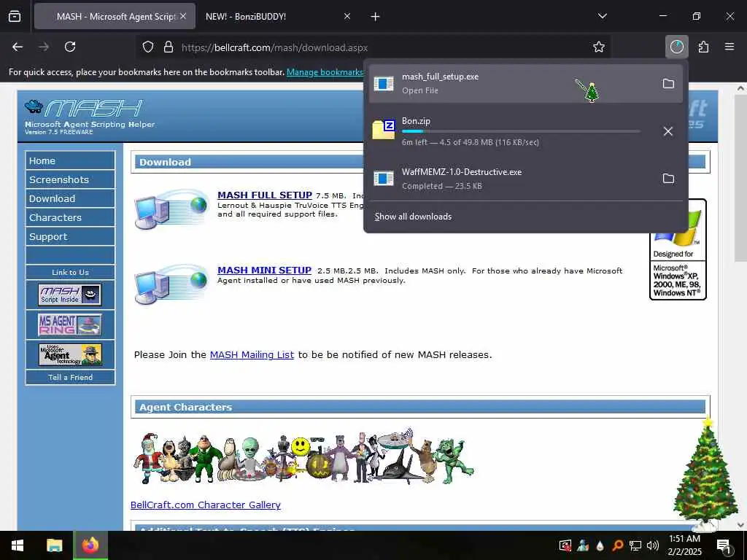Click MASH Script Inside badge
Image resolution: width=747 pixels, height=560 pixels.
click(70, 295)
